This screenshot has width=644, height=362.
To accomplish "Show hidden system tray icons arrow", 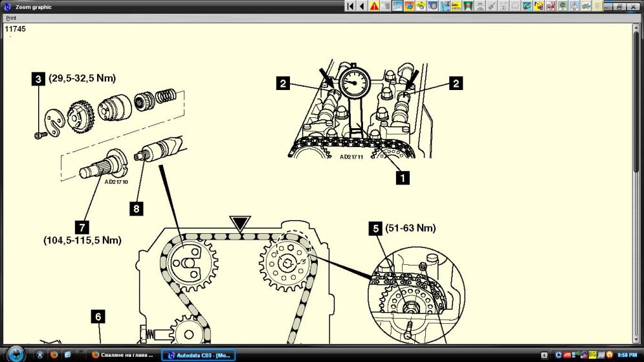I will click(543, 355).
